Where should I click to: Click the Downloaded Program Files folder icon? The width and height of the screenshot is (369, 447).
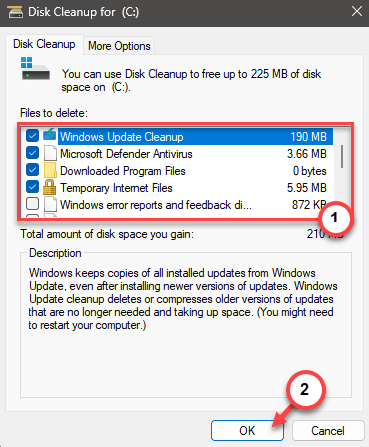click(50, 170)
